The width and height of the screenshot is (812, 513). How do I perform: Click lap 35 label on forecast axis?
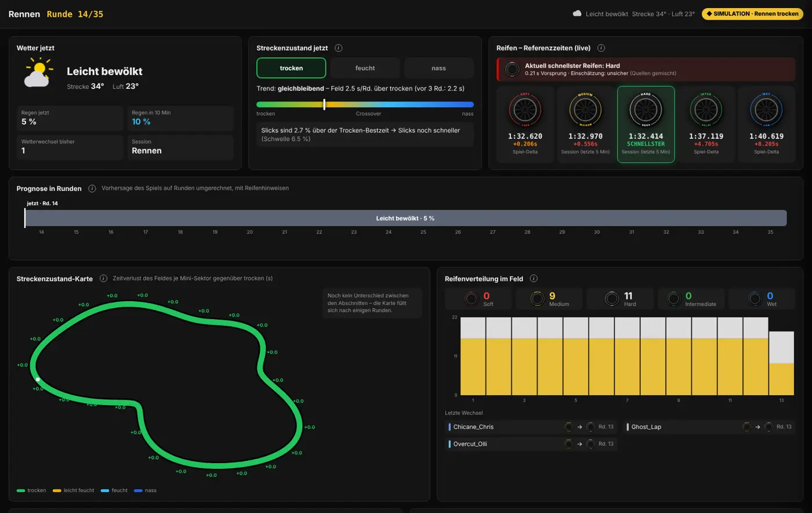[x=770, y=232]
